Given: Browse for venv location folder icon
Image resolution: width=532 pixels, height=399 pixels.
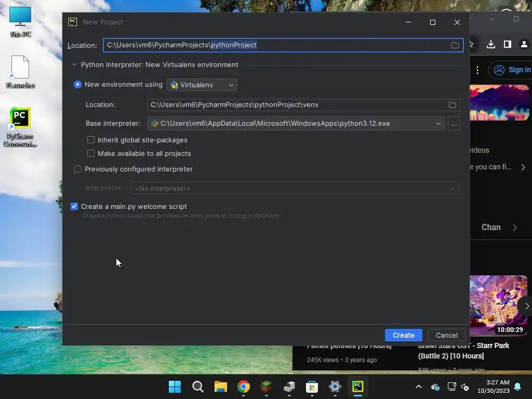Looking at the screenshot, I should click(x=453, y=105).
